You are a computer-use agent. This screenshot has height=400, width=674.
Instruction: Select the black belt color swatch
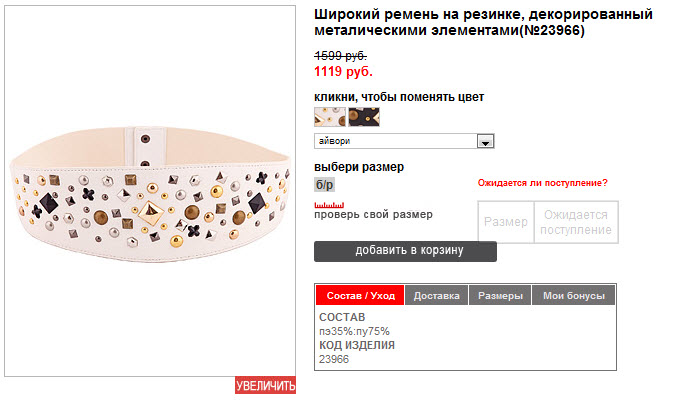pyautogui.click(x=364, y=117)
